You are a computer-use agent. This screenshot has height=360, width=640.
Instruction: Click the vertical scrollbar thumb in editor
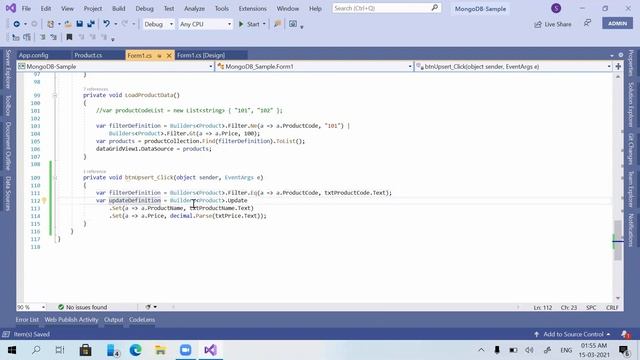click(x=618, y=240)
